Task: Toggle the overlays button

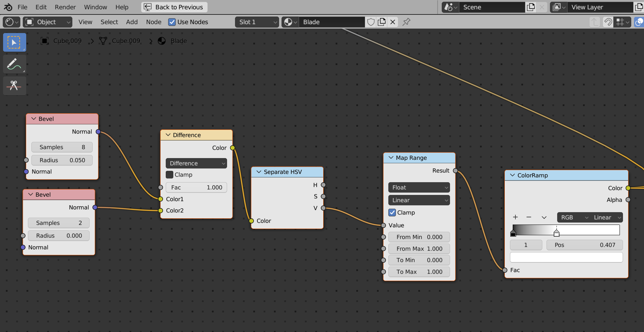Action: [x=639, y=22]
